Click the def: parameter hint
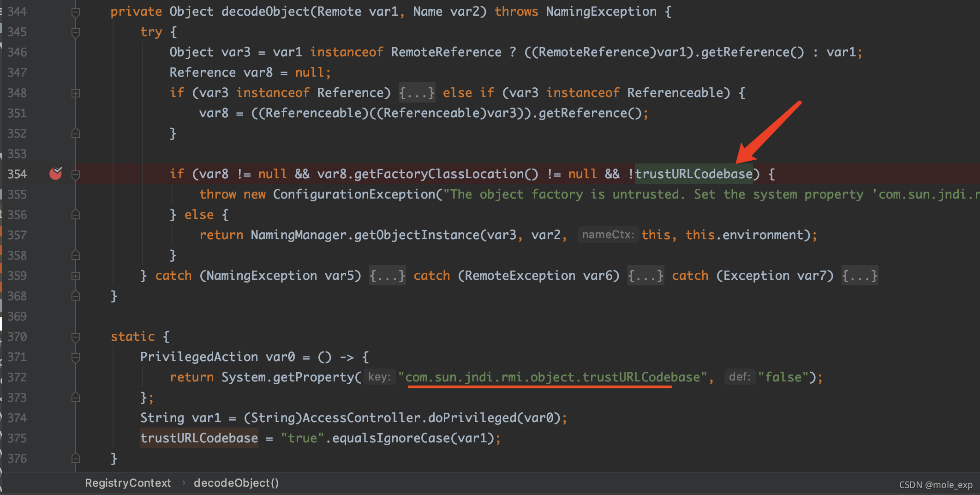980x495 pixels. pyautogui.click(x=740, y=377)
